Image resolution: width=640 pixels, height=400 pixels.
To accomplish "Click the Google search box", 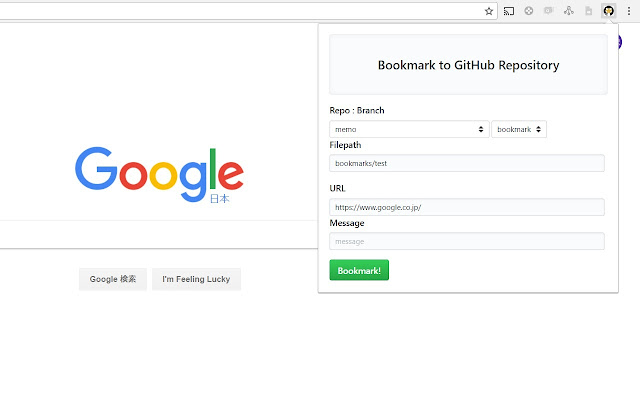I will pyautogui.click(x=159, y=235).
